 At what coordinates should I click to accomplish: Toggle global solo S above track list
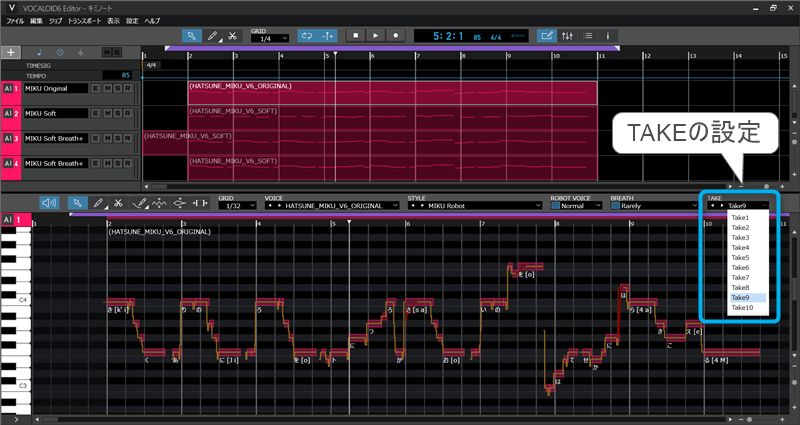(x=117, y=53)
